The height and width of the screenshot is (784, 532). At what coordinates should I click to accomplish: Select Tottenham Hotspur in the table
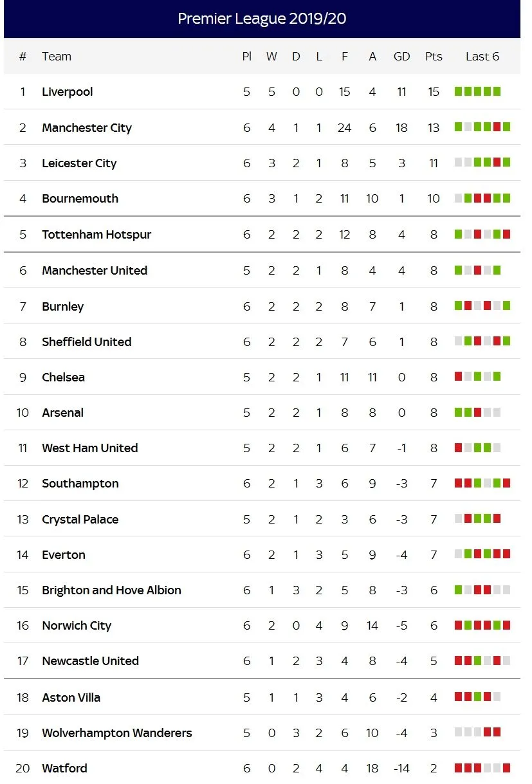click(x=96, y=235)
